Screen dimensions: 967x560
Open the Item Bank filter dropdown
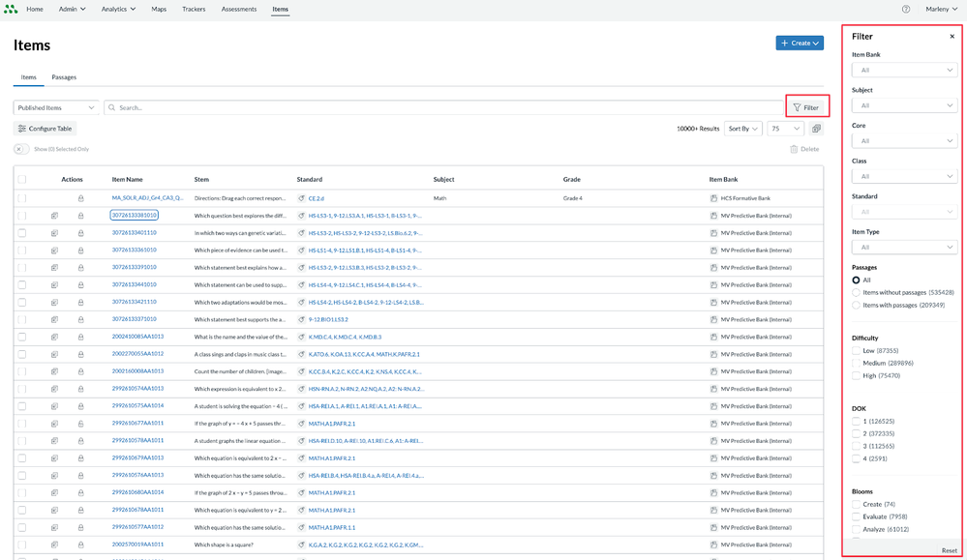pyautogui.click(x=904, y=70)
